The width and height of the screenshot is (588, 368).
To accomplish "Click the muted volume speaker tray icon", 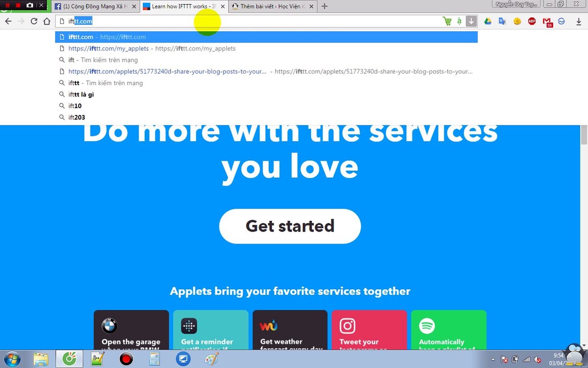I will click(537, 359).
